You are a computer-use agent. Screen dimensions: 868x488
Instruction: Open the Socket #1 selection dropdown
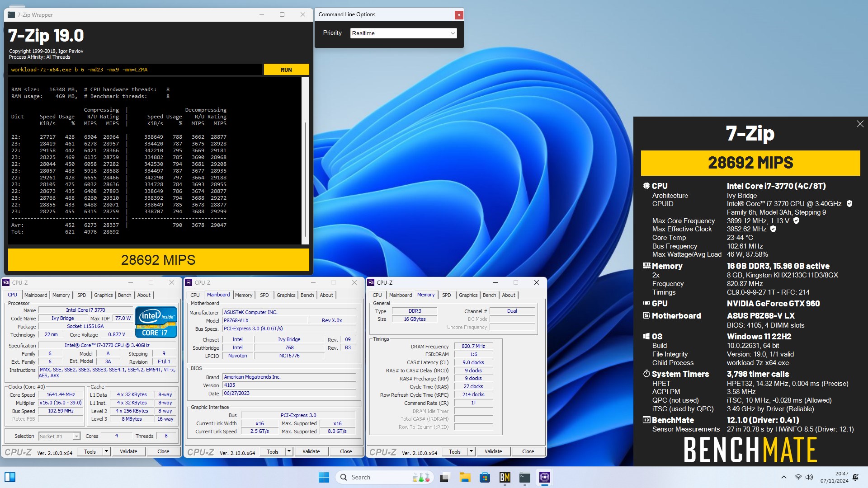click(x=59, y=436)
